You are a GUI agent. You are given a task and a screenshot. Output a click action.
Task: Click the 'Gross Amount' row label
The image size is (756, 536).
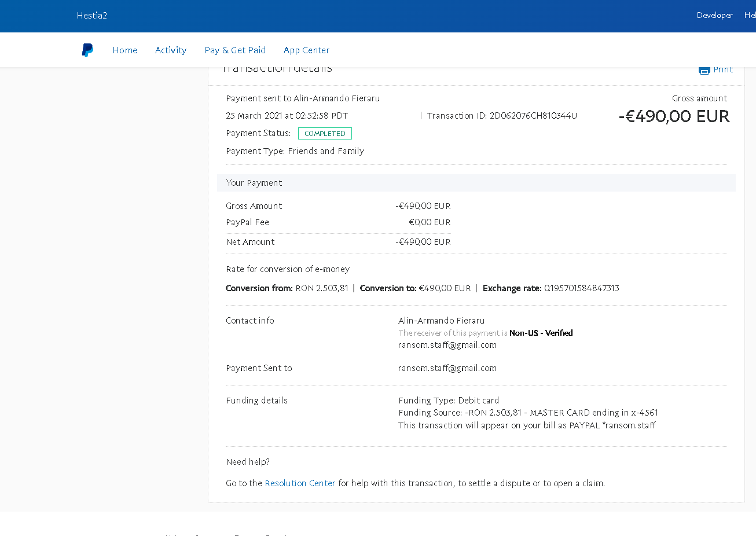click(x=254, y=206)
